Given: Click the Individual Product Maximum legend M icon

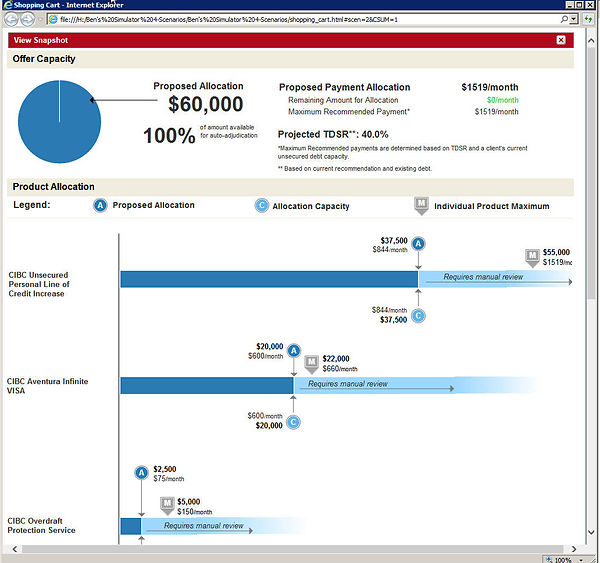Looking at the screenshot, I should pyautogui.click(x=421, y=206).
